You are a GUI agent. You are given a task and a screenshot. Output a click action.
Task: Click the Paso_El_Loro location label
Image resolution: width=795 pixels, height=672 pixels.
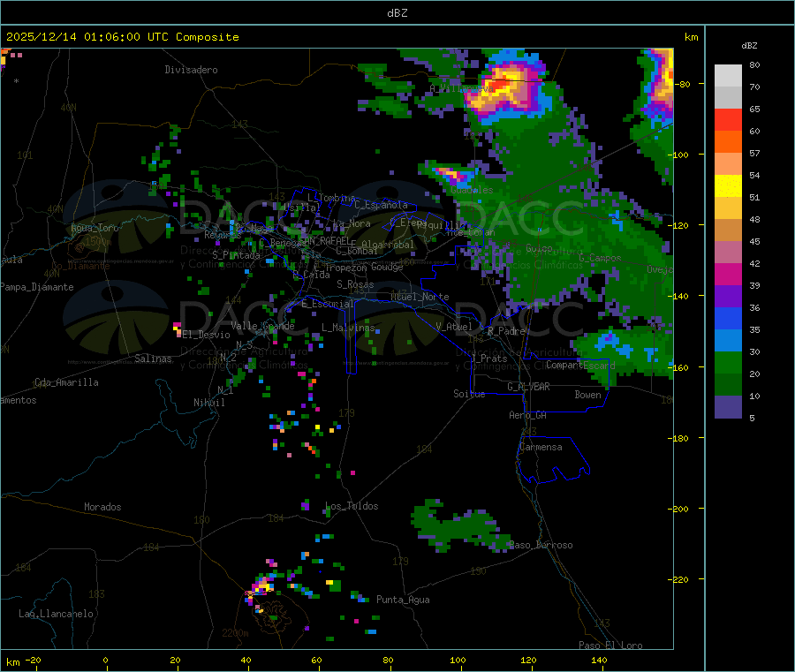tap(610, 646)
